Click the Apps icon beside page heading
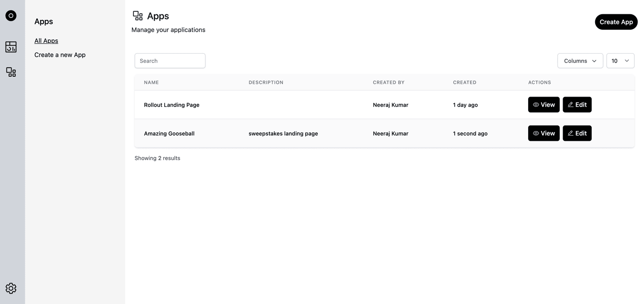Screen dimensions: 644x304 (x=138, y=16)
